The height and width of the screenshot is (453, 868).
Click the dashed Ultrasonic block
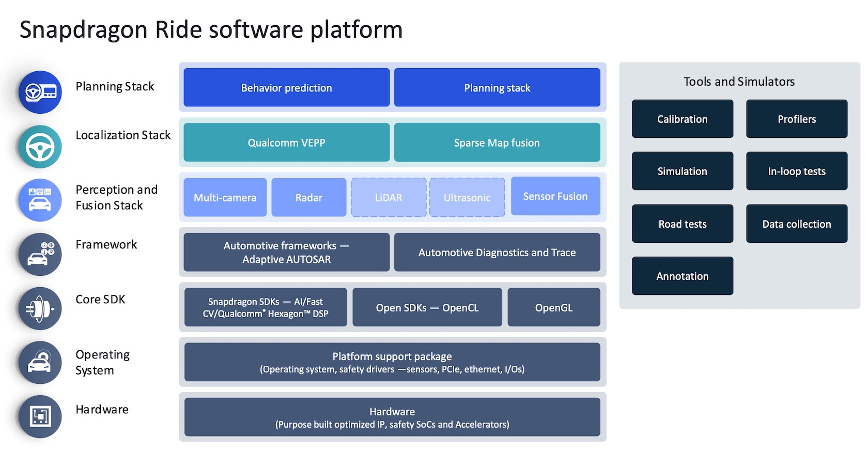[467, 197]
